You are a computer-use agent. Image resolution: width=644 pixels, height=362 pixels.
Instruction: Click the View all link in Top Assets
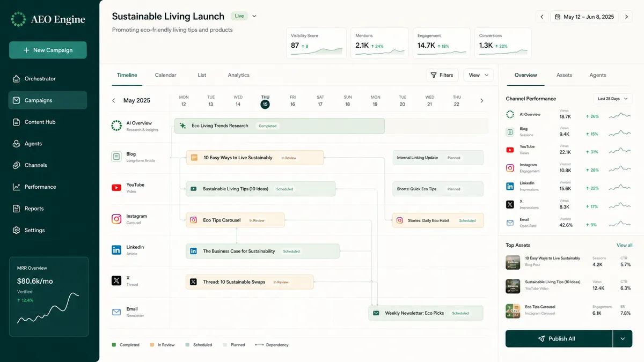click(x=624, y=245)
